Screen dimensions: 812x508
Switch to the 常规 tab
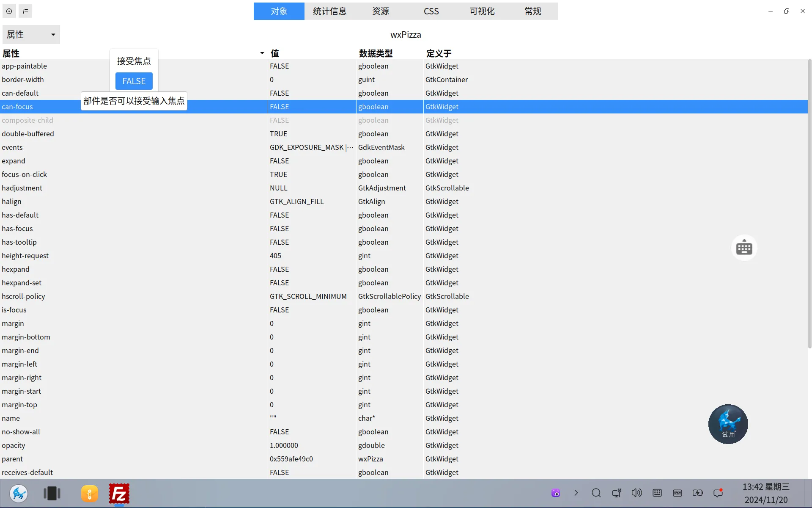[533, 11]
